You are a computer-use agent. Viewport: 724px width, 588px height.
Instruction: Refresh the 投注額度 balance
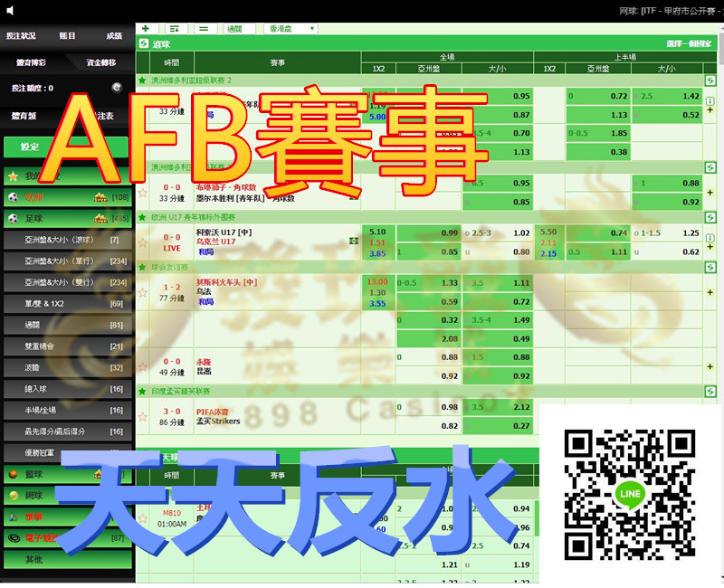pyautogui.click(x=115, y=88)
